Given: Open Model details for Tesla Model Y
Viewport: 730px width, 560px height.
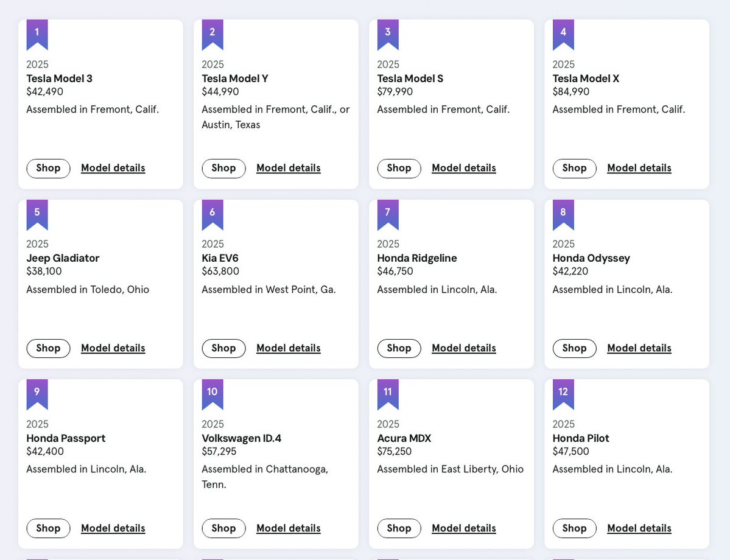Looking at the screenshot, I should [289, 168].
